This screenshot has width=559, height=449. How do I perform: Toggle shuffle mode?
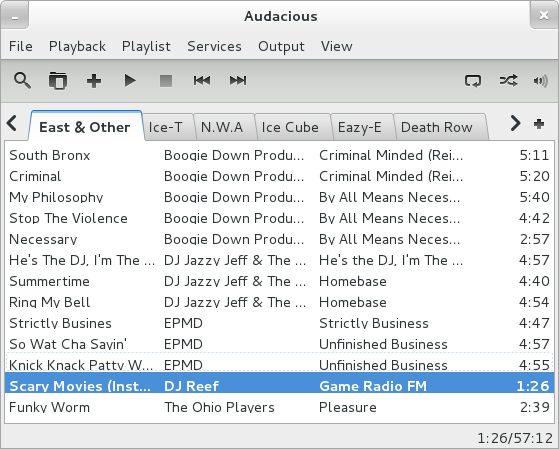[x=508, y=81]
